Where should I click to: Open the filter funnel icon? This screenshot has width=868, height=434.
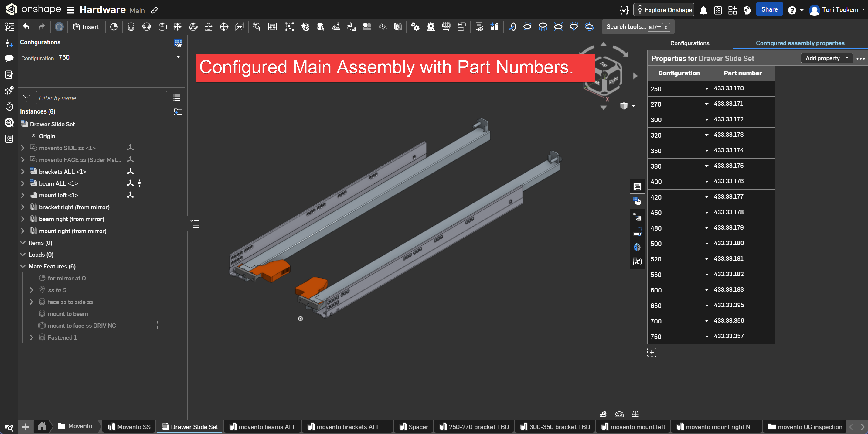(27, 98)
